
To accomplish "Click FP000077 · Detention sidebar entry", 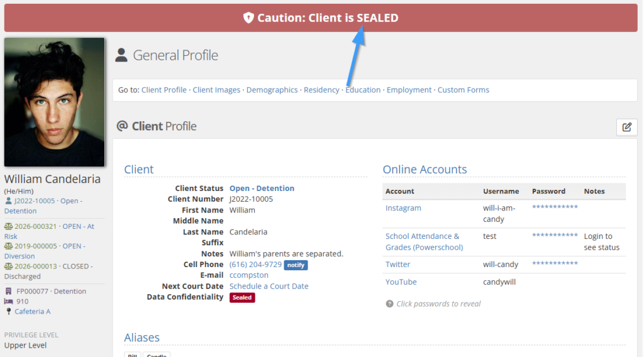I will (51, 291).
